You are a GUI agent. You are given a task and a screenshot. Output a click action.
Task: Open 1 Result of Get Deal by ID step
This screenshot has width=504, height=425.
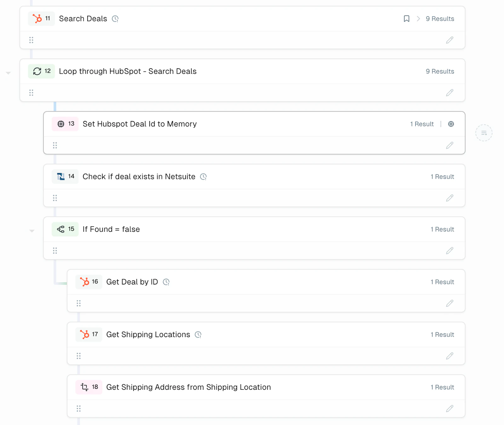click(x=442, y=282)
